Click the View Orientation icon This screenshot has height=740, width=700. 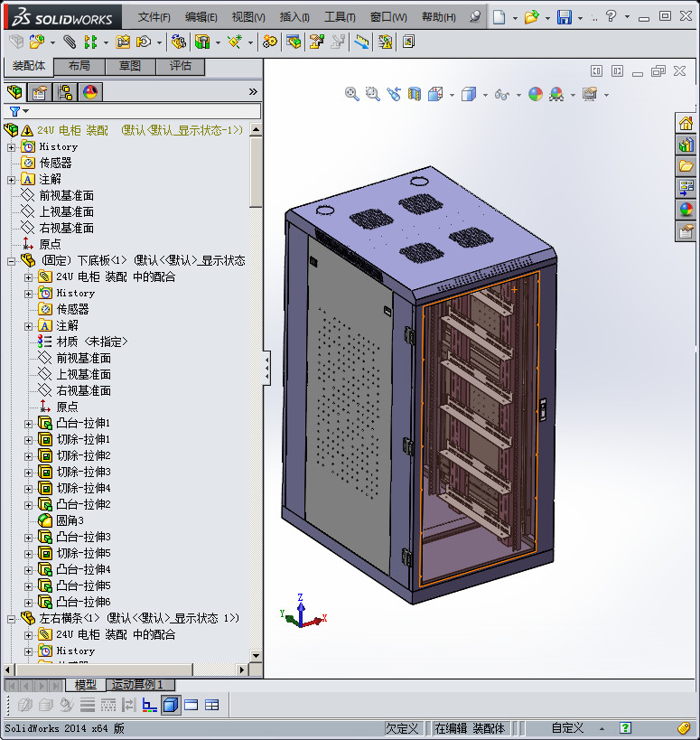435,94
